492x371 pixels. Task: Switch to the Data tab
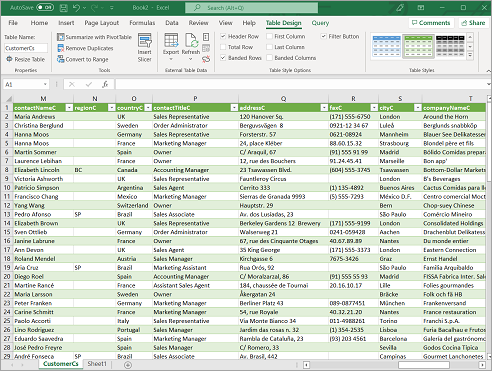pyautogui.click(x=172, y=23)
